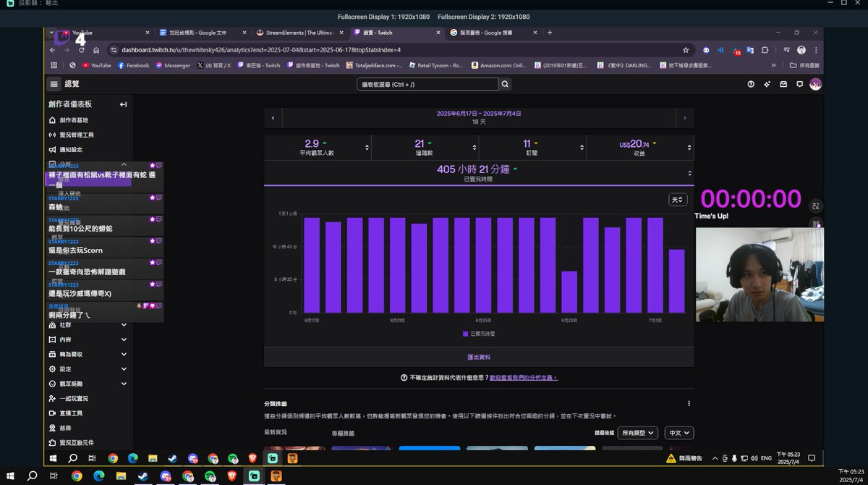Show more bookmarks with the overflow chevron
Image resolution: width=868 pixels, height=485 pixels.
(x=774, y=65)
